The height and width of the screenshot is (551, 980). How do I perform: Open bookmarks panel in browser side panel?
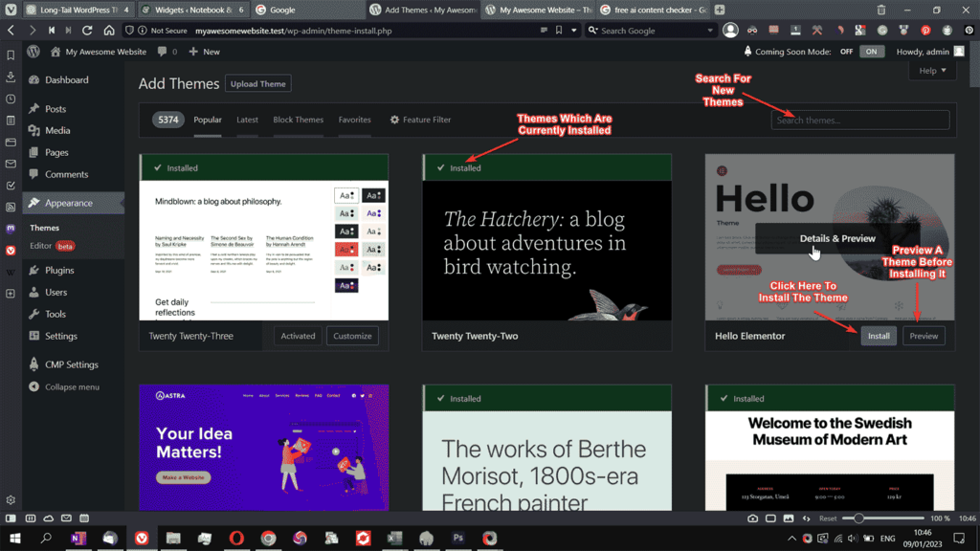(11, 55)
